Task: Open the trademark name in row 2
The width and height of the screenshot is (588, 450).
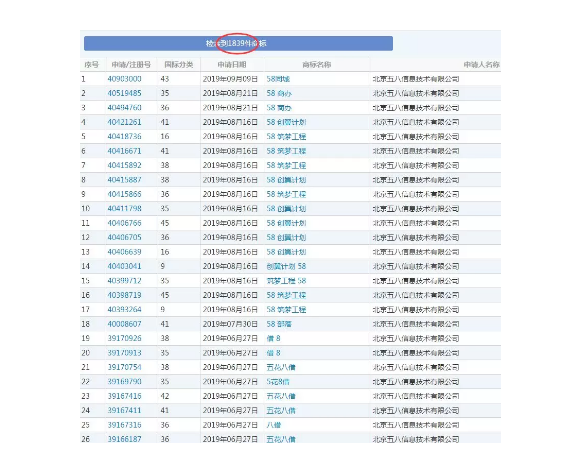Action: (x=279, y=93)
